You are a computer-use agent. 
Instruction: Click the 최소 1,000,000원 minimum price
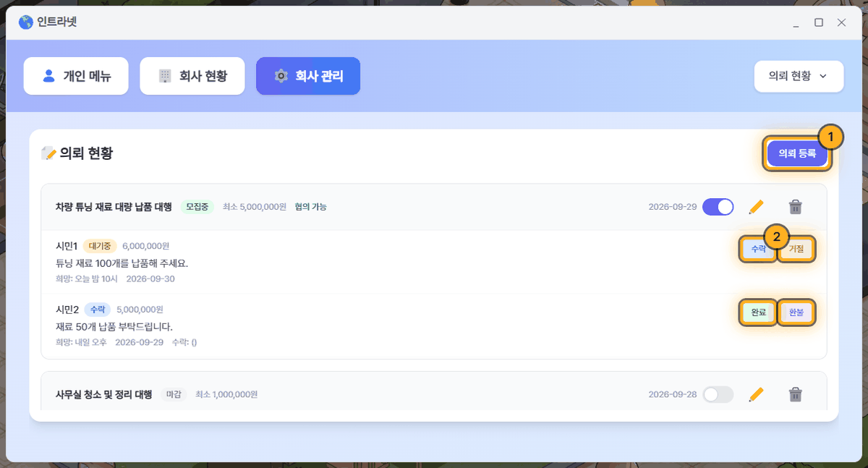click(226, 394)
